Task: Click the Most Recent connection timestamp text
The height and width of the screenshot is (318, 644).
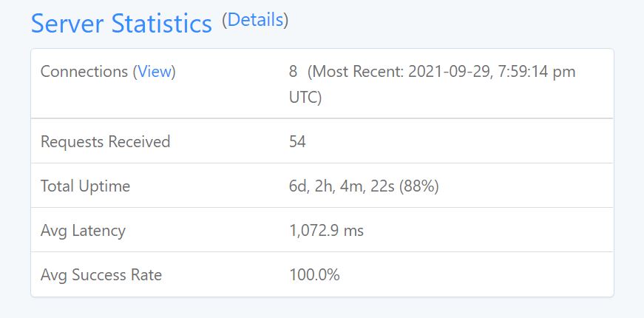Action: [x=432, y=84]
